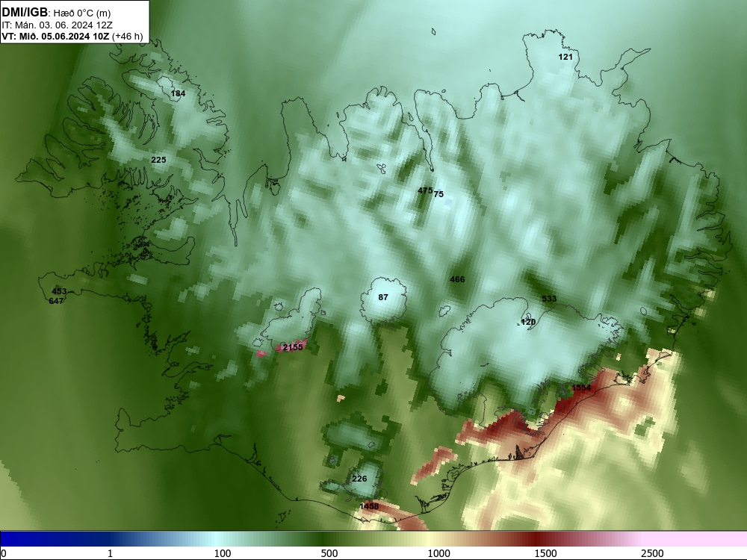
Task: Click the DMI/IGB title text
Action: click(x=25, y=13)
